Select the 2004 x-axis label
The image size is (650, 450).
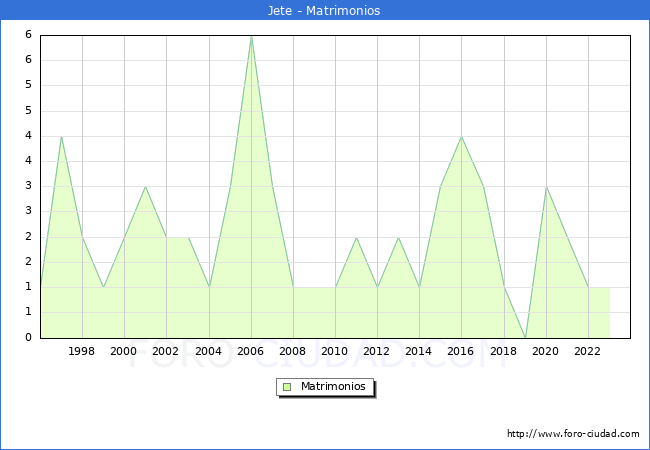208,351
